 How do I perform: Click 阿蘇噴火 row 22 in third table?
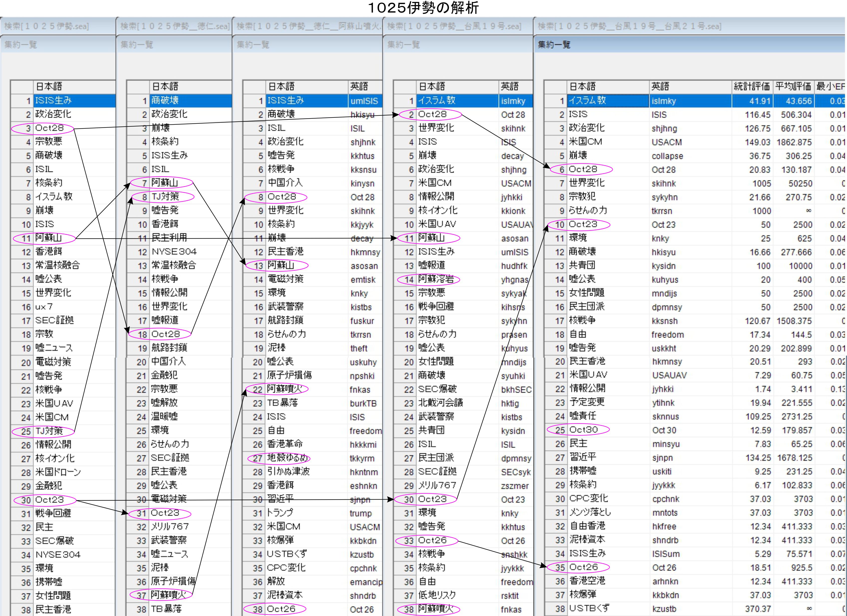[284, 389]
